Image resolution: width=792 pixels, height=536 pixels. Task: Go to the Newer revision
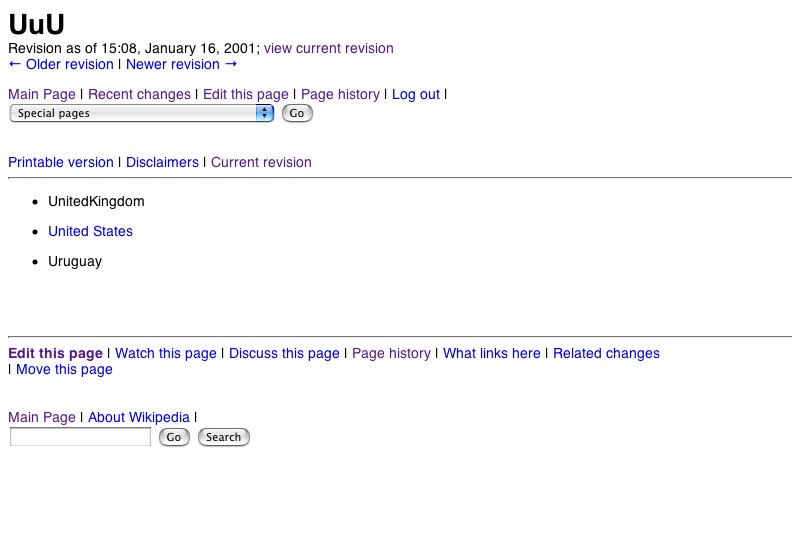click(x=182, y=64)
